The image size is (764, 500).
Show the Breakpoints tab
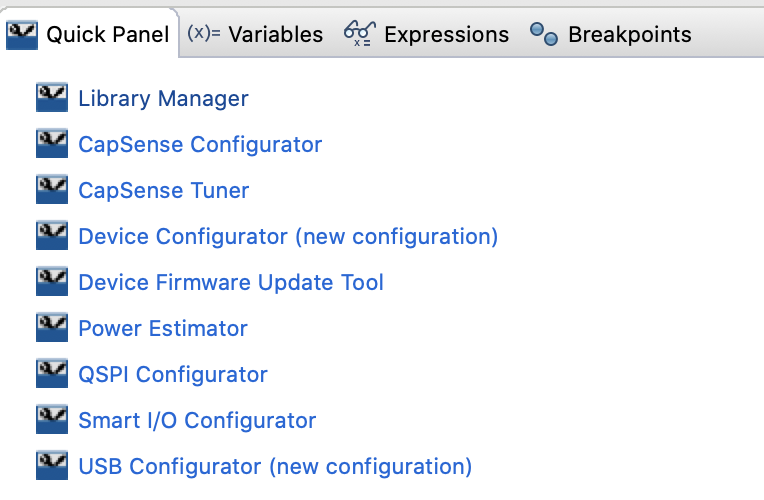coord(611,35)
